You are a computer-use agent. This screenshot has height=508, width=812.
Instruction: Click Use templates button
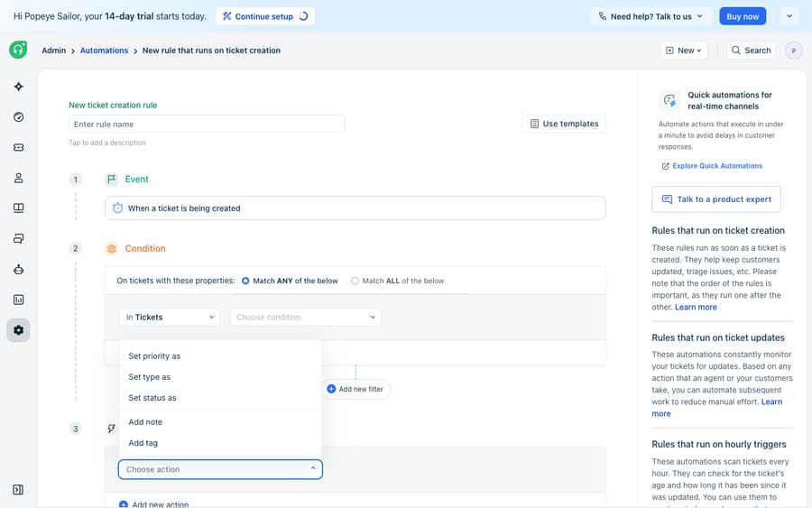[x=564, y=124]
